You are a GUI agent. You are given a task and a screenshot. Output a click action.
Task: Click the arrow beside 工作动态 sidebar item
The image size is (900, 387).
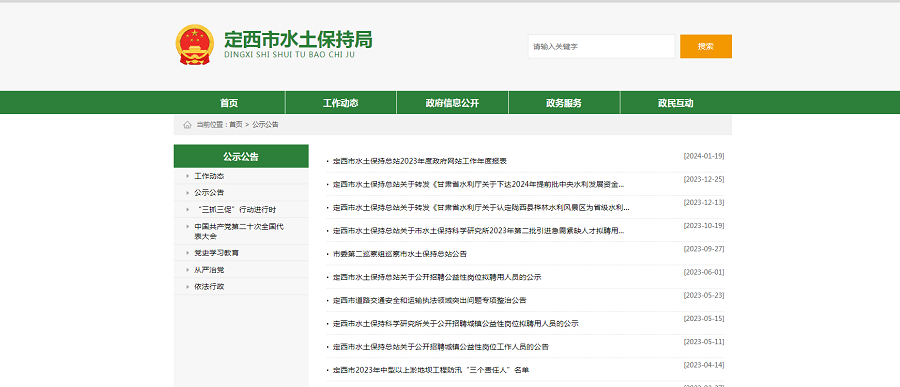[187, 176]
